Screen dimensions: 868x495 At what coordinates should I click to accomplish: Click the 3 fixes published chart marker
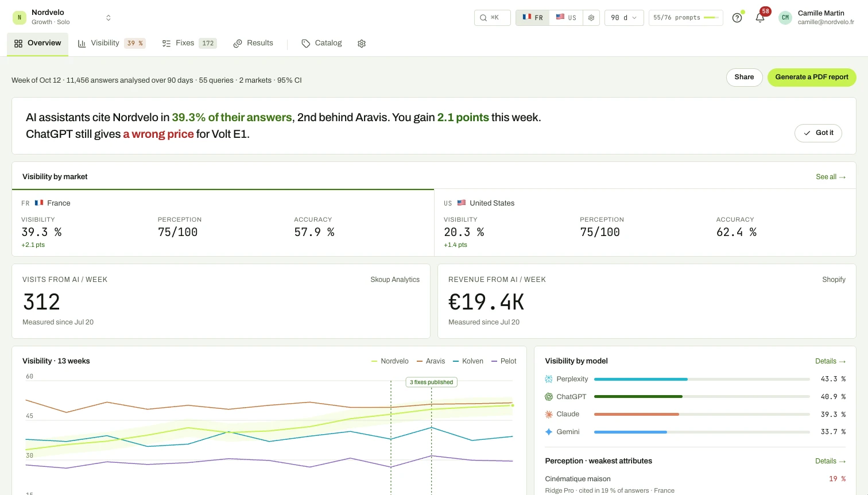432,382
